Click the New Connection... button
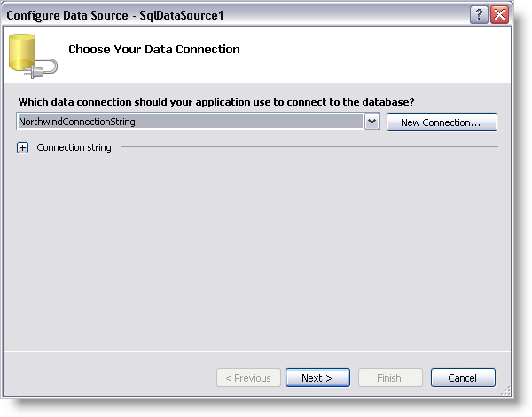Screen dimensions: 532x417 441,122
